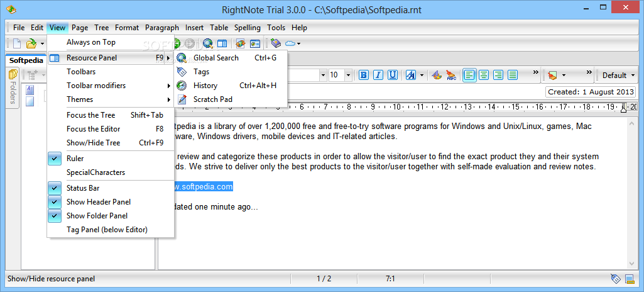644x292 pixels.
Task: Enable SpecialCharacters in View menu
Action: click(111, 172)
